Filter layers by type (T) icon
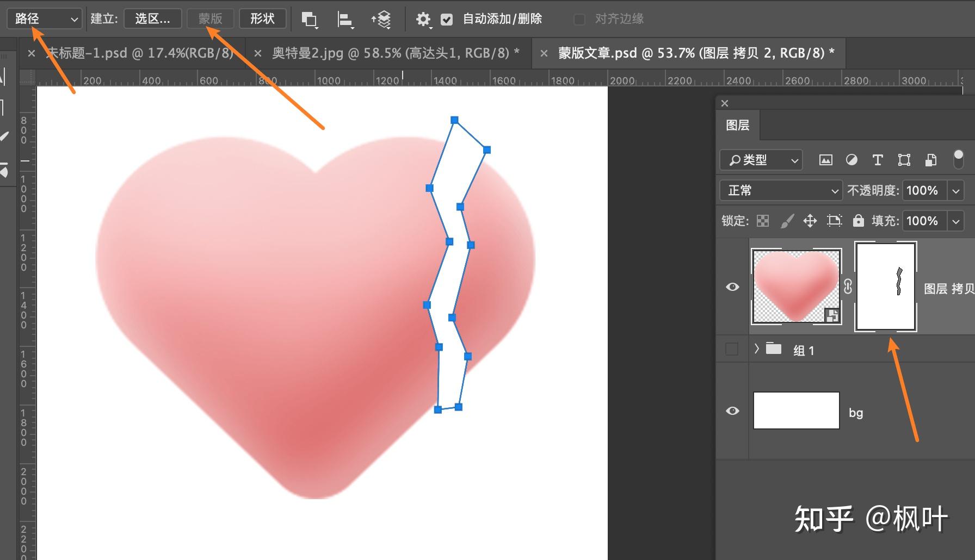 tap(877, 160)
